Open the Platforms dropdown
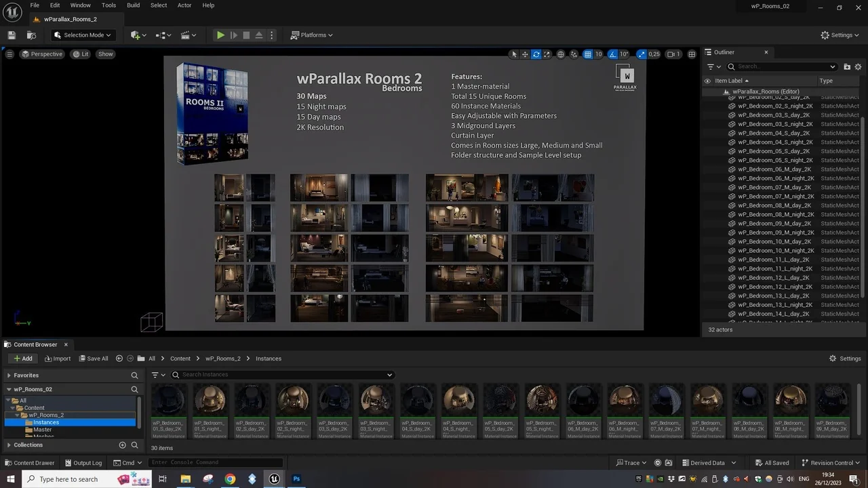 [x=312, y=35]
